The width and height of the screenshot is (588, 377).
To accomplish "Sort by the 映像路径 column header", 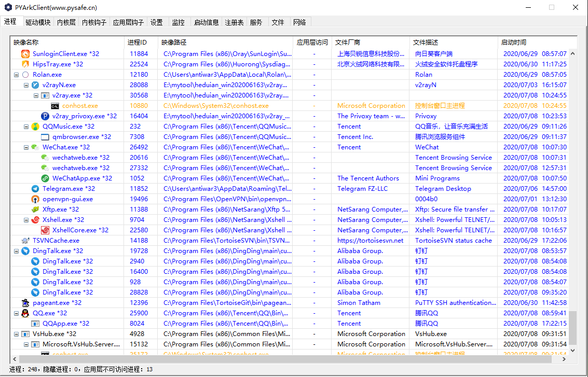I will (x=225, y=43).
